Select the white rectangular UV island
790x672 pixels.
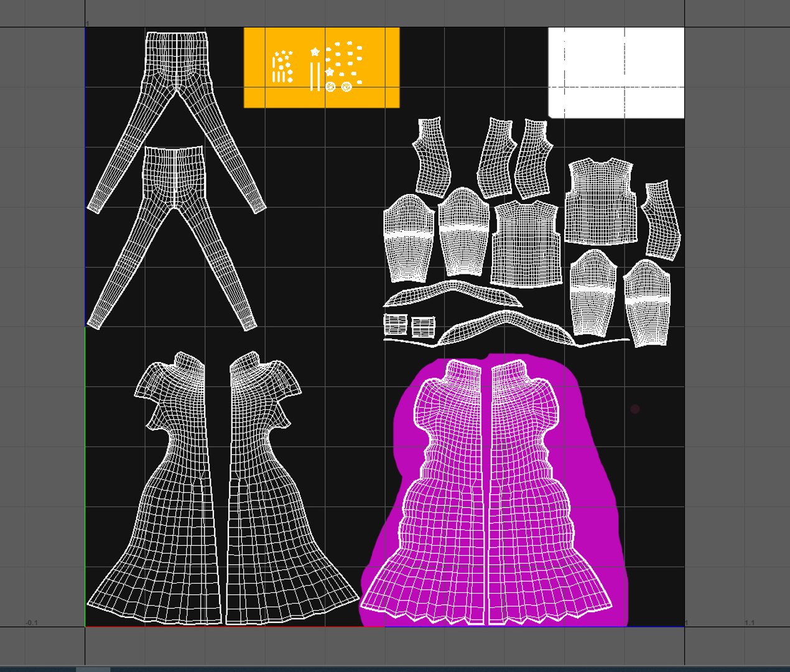coord(616,72)
